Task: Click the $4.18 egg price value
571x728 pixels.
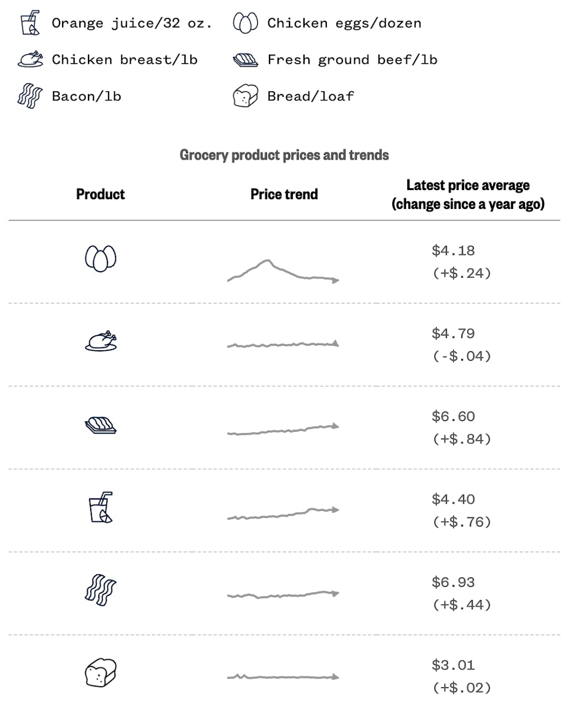Action: coord(453,250)
